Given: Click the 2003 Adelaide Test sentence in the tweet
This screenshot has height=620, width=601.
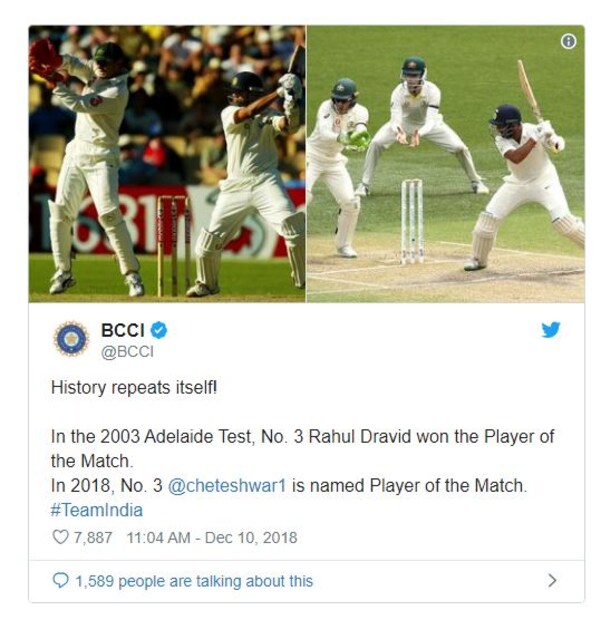Looking at the screenshot, I should [x=302, y=449].
